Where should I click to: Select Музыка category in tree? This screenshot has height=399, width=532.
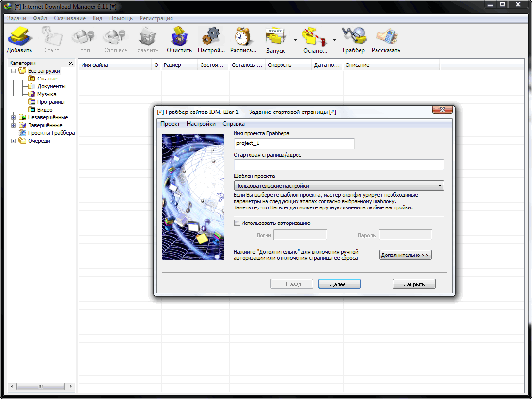47,94
